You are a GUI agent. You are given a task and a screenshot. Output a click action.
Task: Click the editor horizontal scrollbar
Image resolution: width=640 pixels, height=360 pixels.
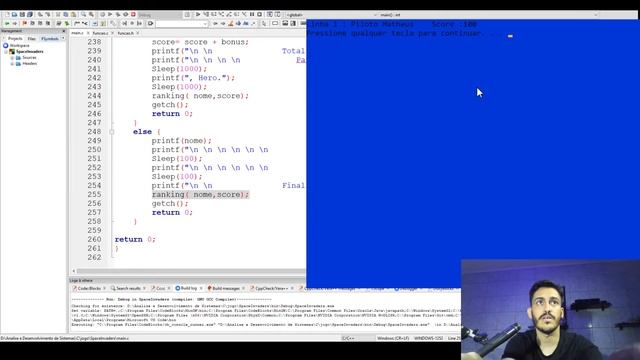point(191,271)
